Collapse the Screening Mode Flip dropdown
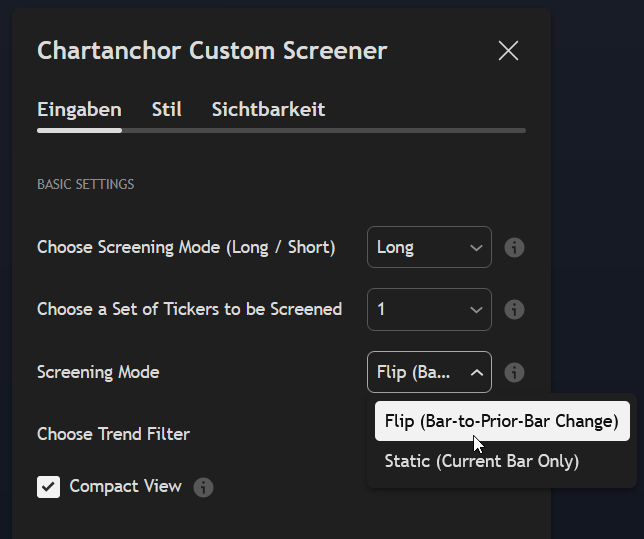This screenshot has height=539, width=644. tap(429, 372)
